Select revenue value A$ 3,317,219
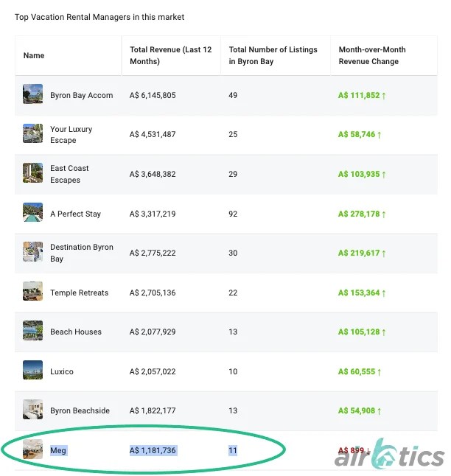 point(153,214)
